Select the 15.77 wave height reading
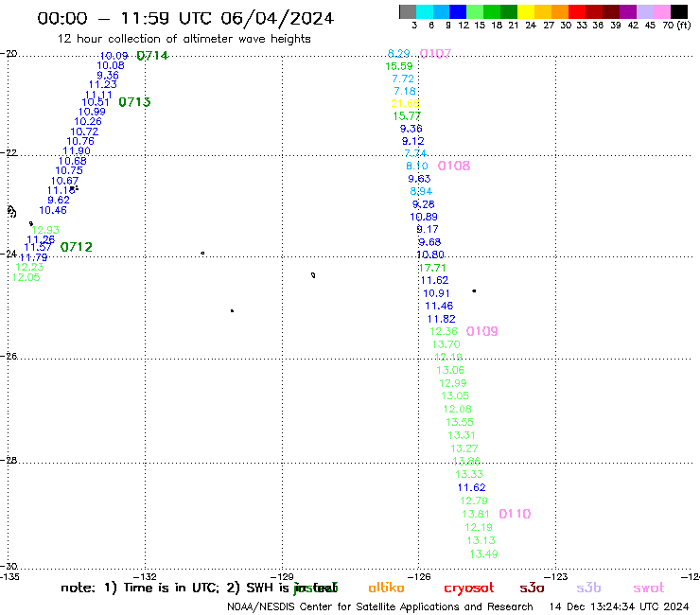 (x=407, y=115)
